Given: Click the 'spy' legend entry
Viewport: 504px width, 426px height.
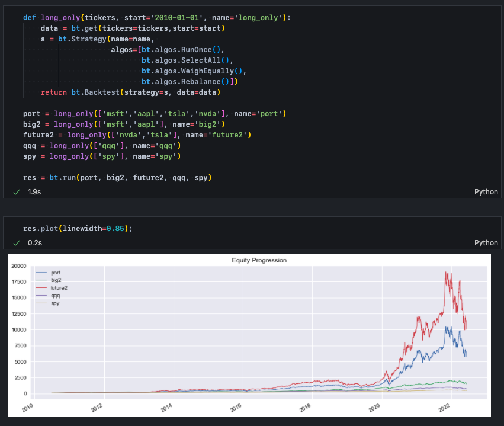Looking at the screenshot, I should coord(47,303).
